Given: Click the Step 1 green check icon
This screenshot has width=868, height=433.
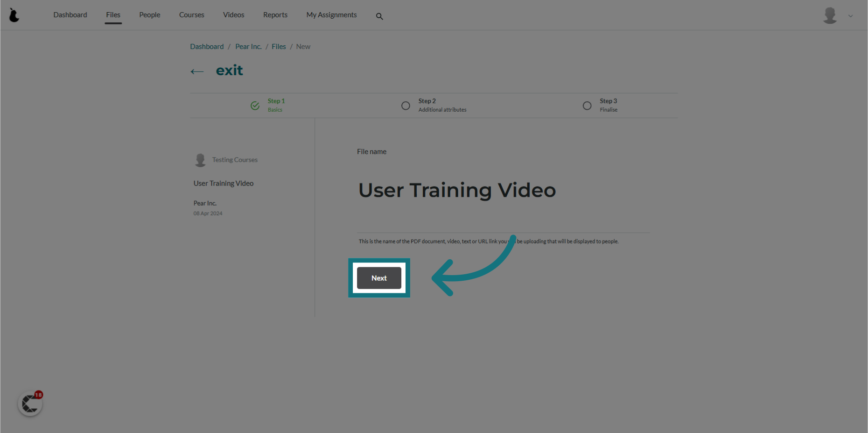Looking at the screenshot, I should click(255, 106).
